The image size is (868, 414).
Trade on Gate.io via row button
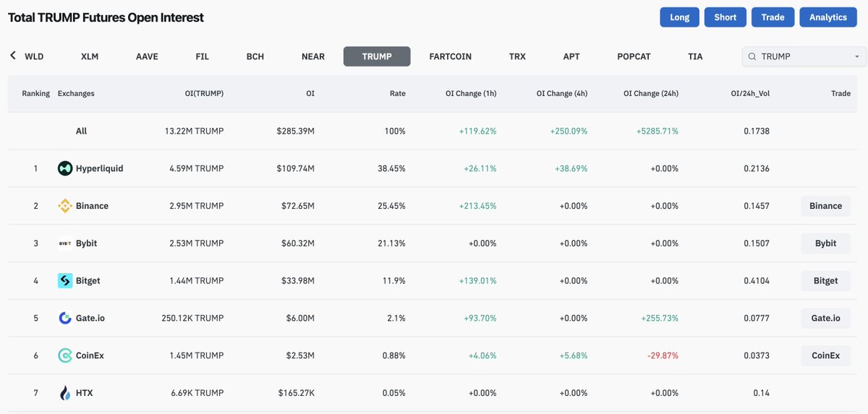(x=825, y=318)
